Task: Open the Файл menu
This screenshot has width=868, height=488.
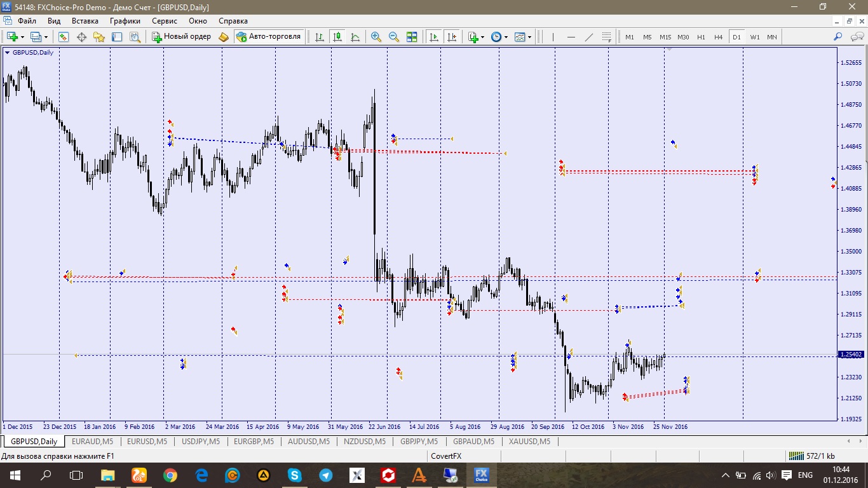Action: pos(27,21)
